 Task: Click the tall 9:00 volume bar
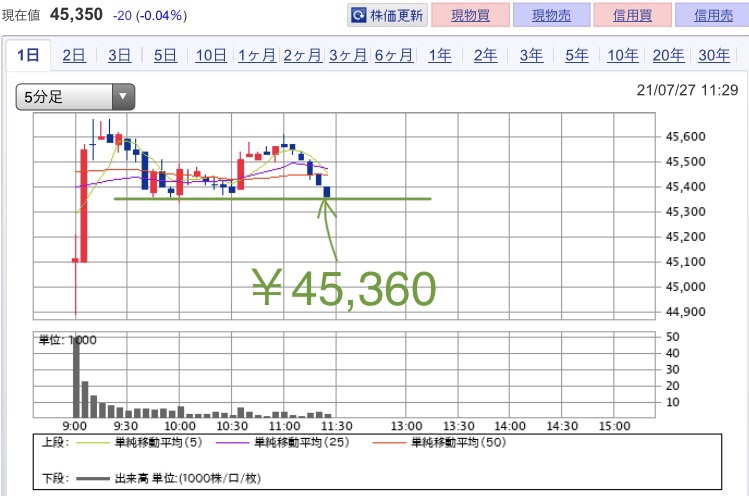(x=76, y=377)
